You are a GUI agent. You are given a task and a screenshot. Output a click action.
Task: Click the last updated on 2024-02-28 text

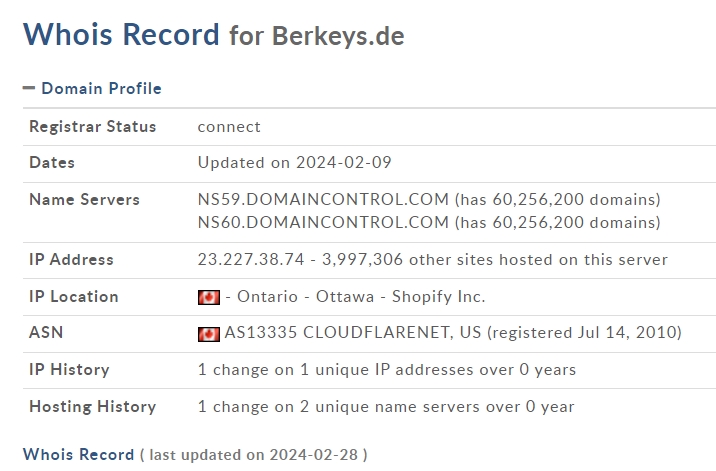point(253,455)
